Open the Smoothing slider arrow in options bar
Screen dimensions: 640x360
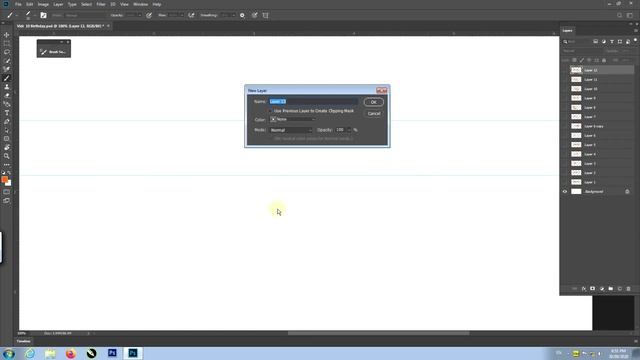click(233, 15)
